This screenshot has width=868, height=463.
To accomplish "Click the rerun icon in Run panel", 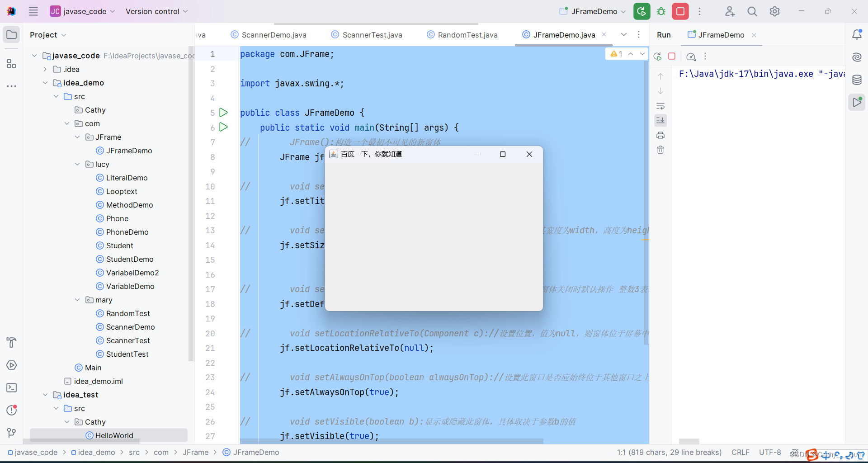I will pos(658,57).
